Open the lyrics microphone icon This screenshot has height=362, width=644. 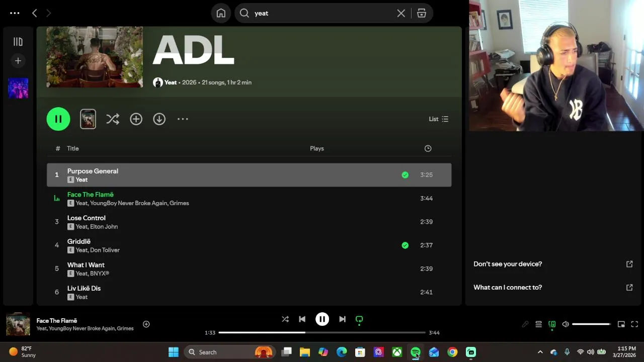tap(525, 324)
